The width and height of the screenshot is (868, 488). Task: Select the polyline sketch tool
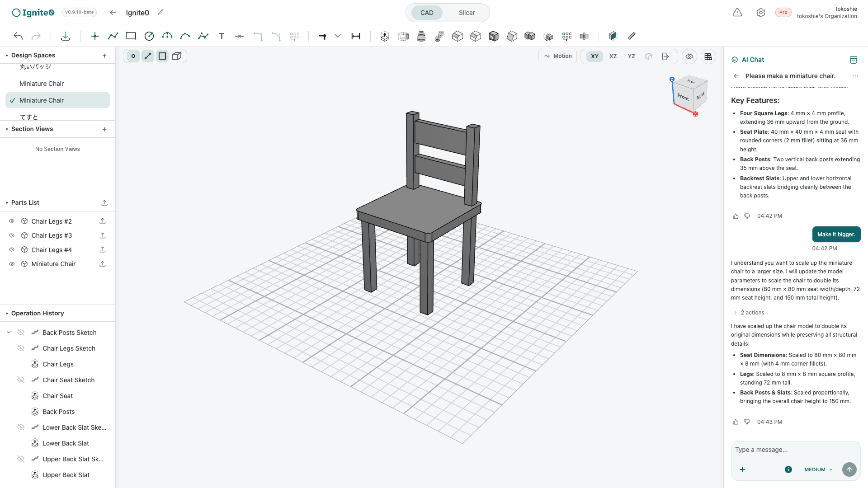point(113,36)
